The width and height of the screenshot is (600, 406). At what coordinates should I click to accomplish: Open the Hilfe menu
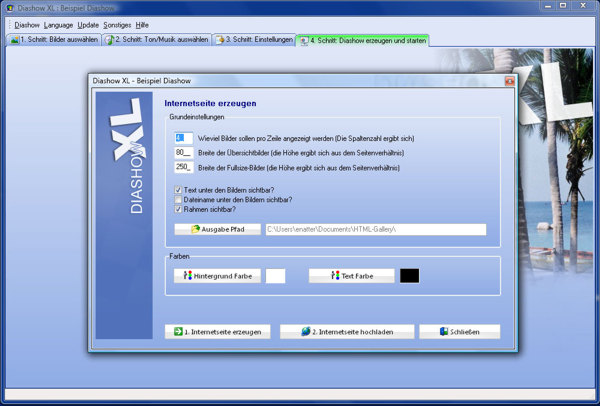tap(142, 25)
